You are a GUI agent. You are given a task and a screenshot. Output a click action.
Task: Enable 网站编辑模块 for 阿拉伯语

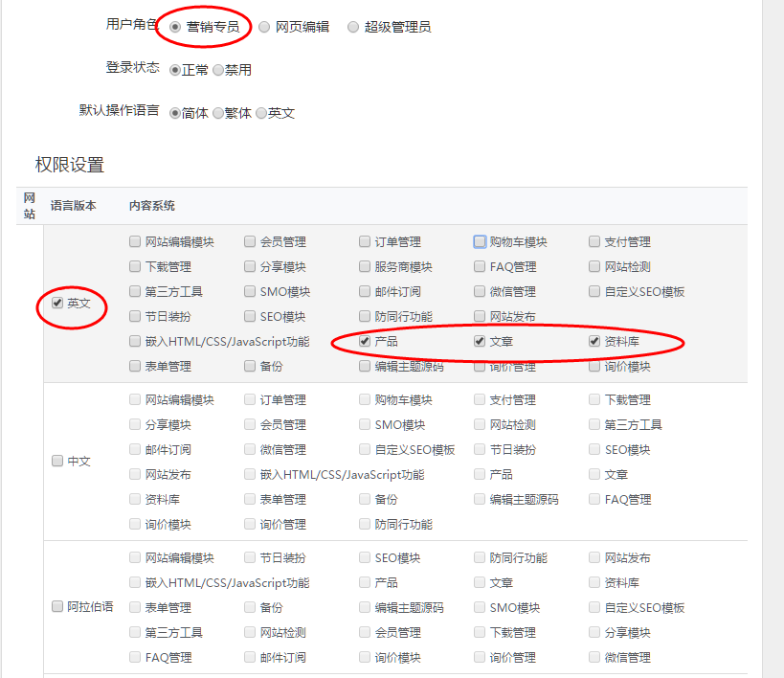pyautogui.click(x=135, y=556)
